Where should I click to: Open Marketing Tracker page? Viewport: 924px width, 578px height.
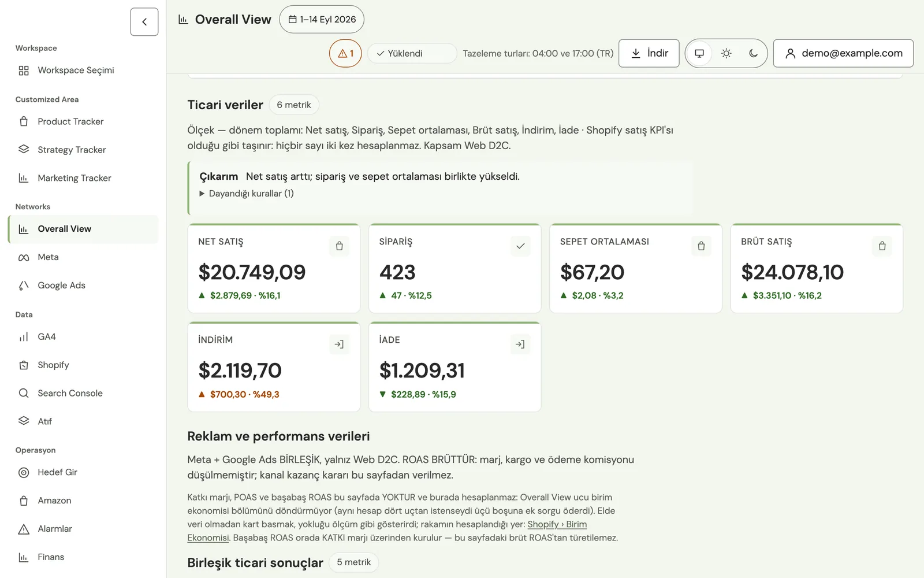point(83,178)
